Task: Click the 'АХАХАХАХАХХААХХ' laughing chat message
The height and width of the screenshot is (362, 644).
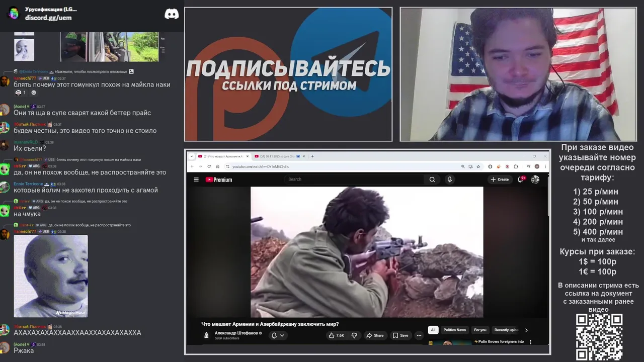Action: click(x=77, y=333)
